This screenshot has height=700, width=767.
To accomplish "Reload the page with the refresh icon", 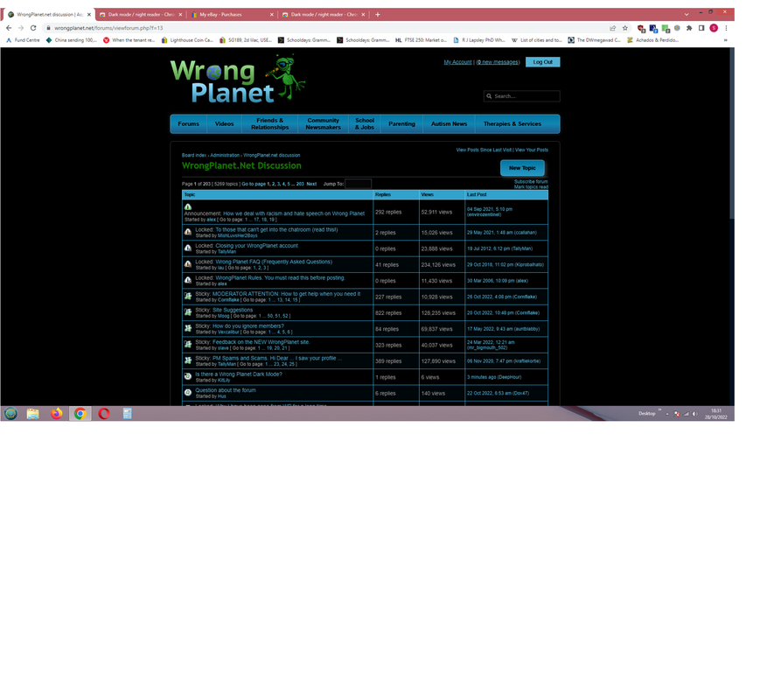I will 33,28.
